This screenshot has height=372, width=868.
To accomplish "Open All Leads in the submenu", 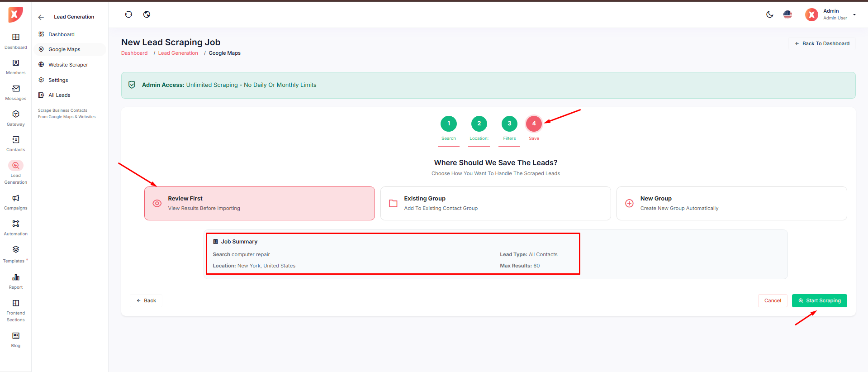I will [x=59, y=95].
